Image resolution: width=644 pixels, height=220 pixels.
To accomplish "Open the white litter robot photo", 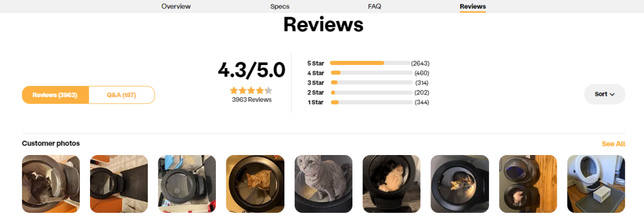I will click(596, 184).
